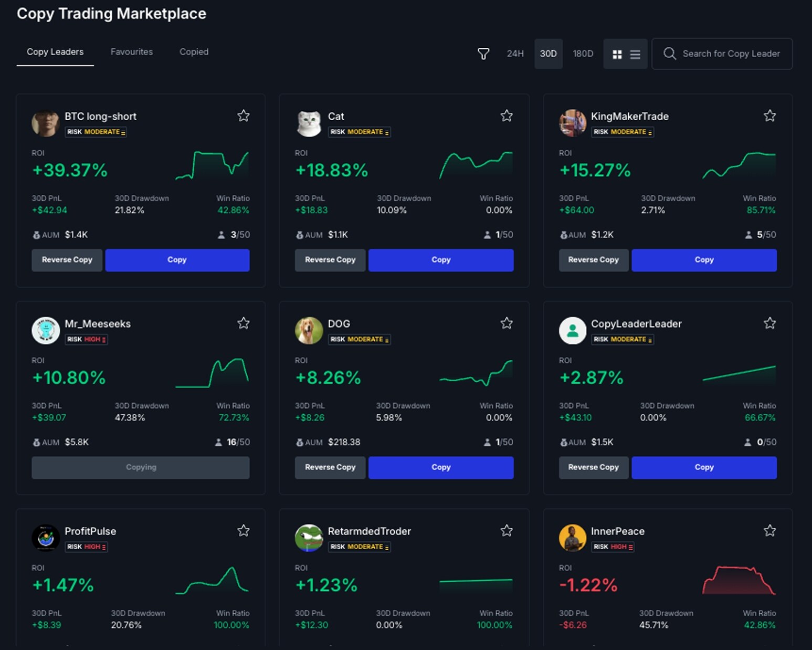Switch to grid view layout
812x650 pixels.
tap(617, 54)
